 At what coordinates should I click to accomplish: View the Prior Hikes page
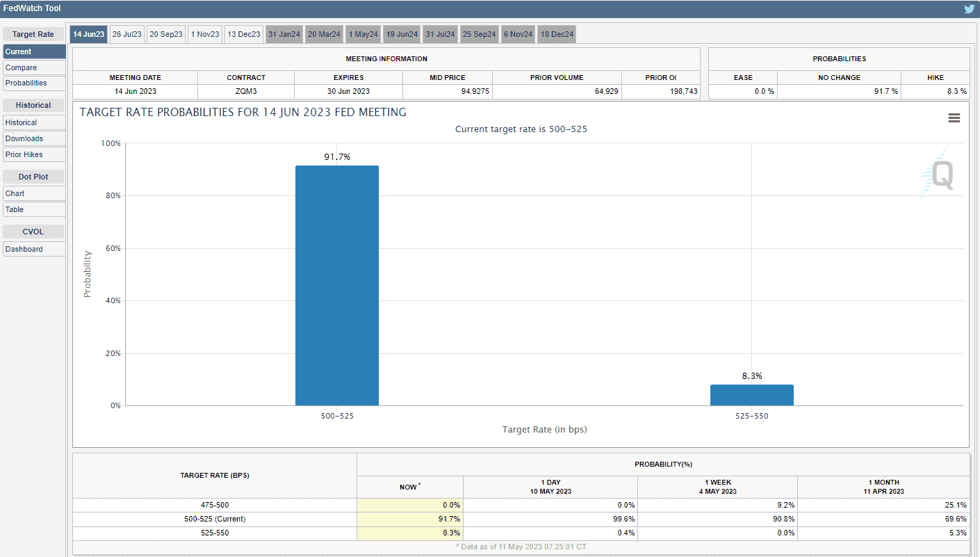point(34,154)
